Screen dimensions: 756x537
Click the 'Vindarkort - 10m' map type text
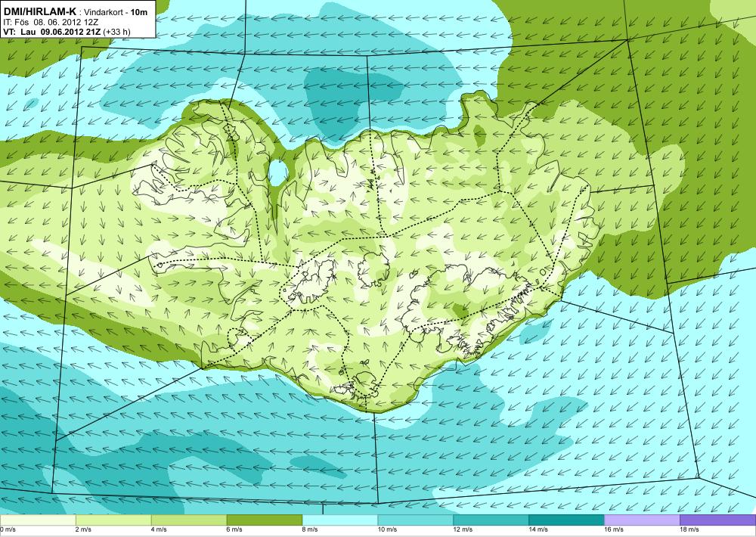pos(116,11)
